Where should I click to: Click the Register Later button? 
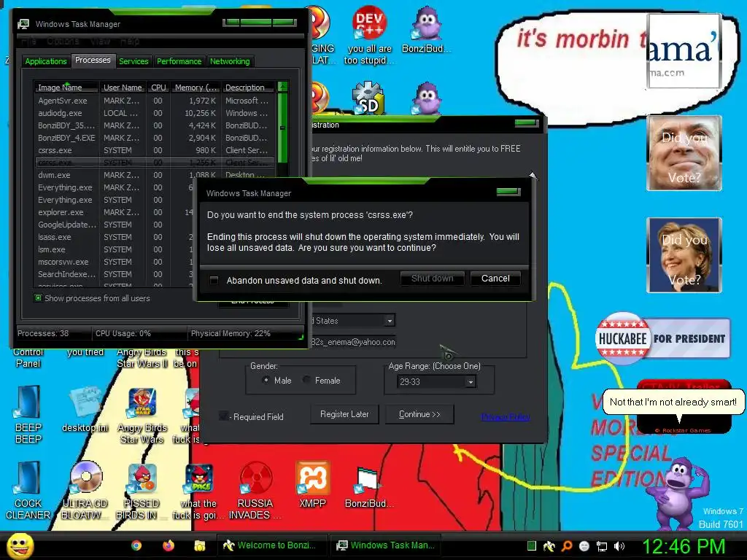[x=344, y=414]
